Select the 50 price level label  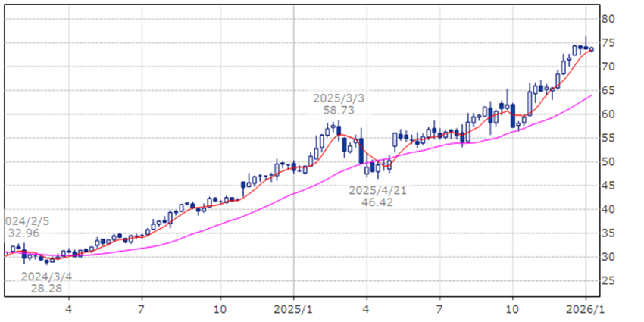(x=608, y=162)
